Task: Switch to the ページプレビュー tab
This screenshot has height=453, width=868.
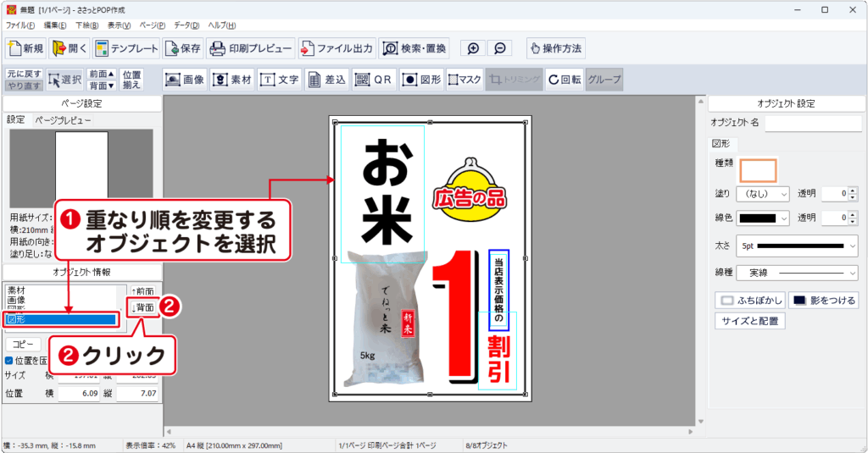Action: tap(62, 120)
